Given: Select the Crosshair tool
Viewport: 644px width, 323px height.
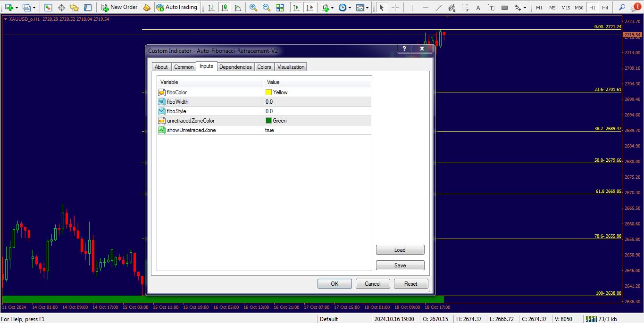Looking at the screenshot, I should (395, 8).
